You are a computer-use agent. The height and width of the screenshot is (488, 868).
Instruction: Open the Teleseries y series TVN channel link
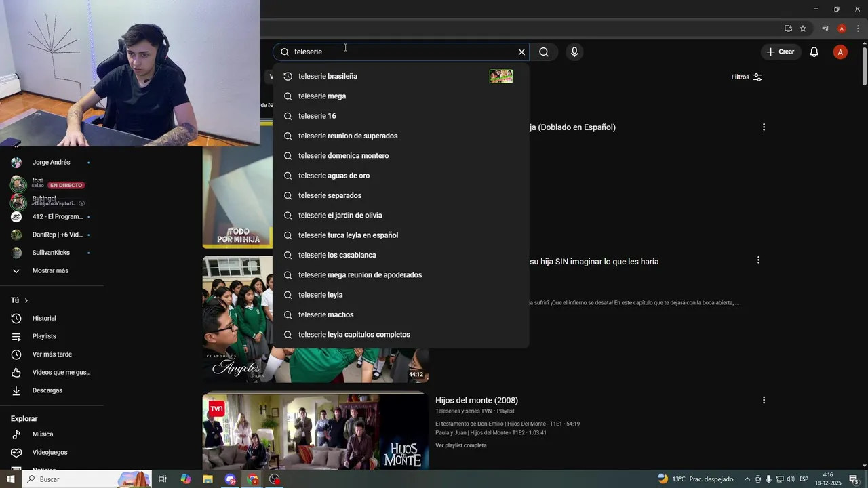point(463,411)
